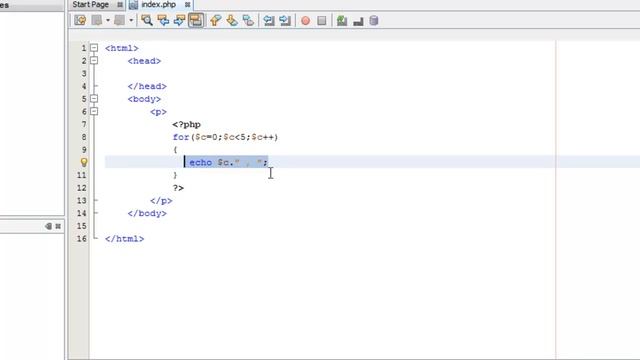The height and width of the screenshot is (360, 640).
Task: Click the Previous Bookmark up-arrow icon
Action: tap(216, 20)
